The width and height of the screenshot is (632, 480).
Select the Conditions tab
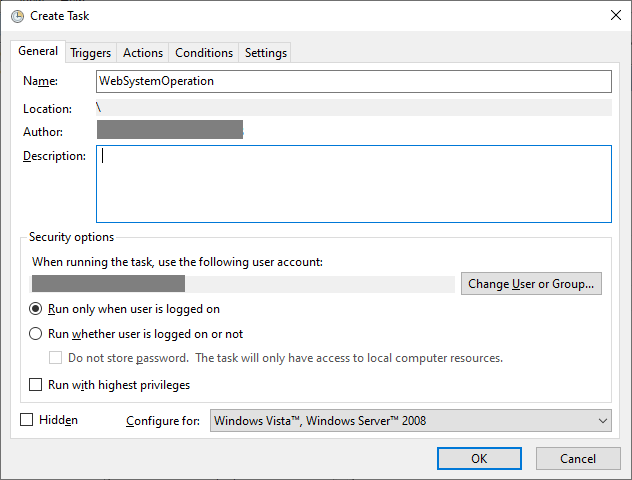(204, 53)
